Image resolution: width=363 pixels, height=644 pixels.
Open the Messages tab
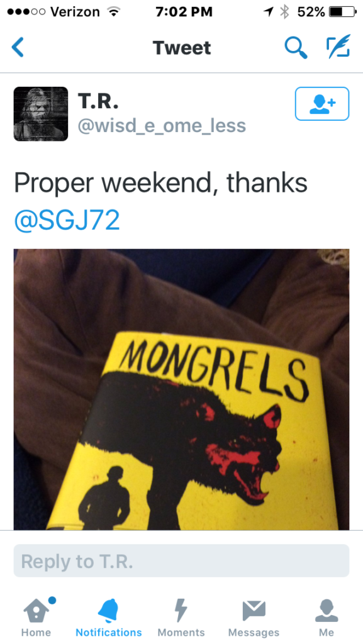(x=254, y=617)
